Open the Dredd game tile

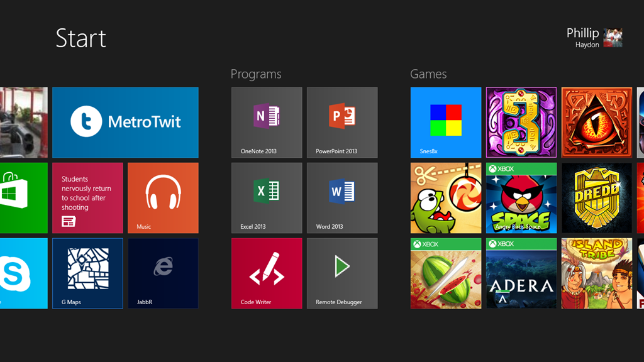(597, 198)
